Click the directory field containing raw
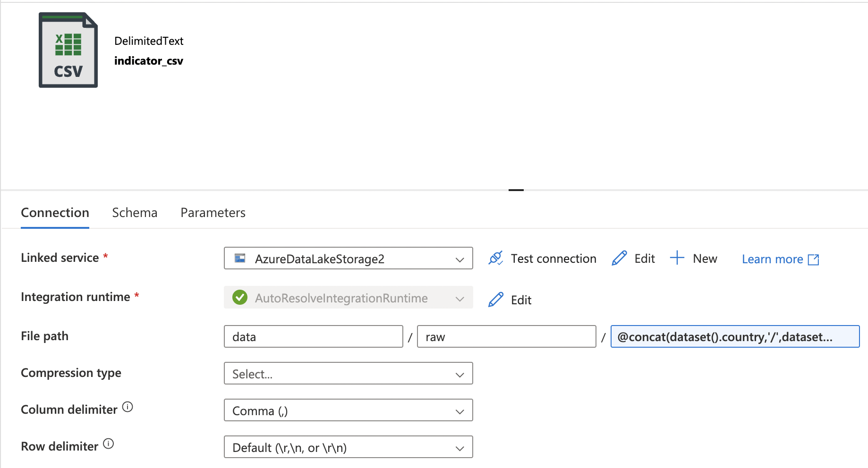 click(507, 336)
